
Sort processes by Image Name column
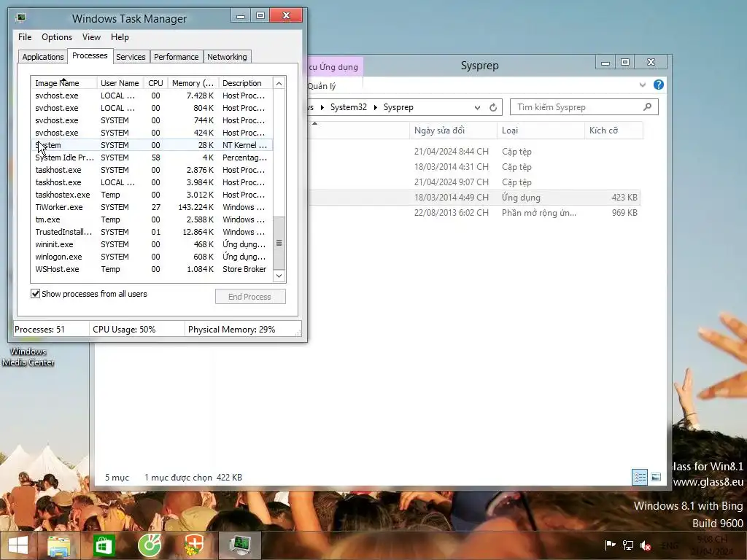point(64,83)
